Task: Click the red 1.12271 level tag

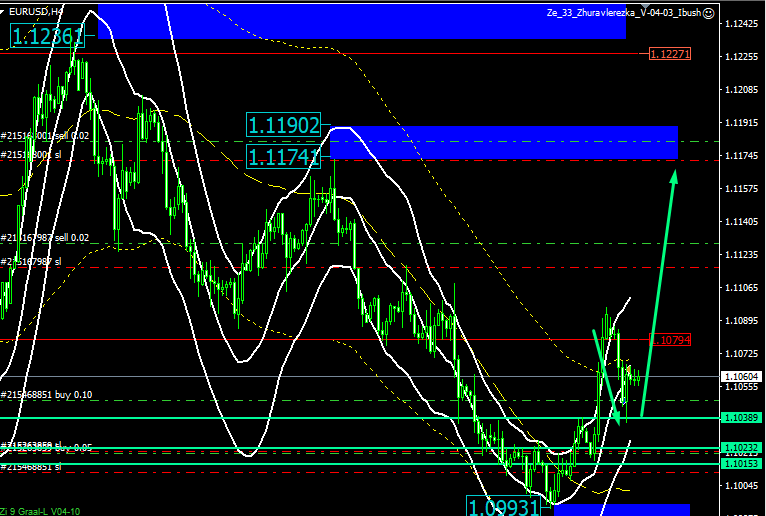Action: click(670, 54)
